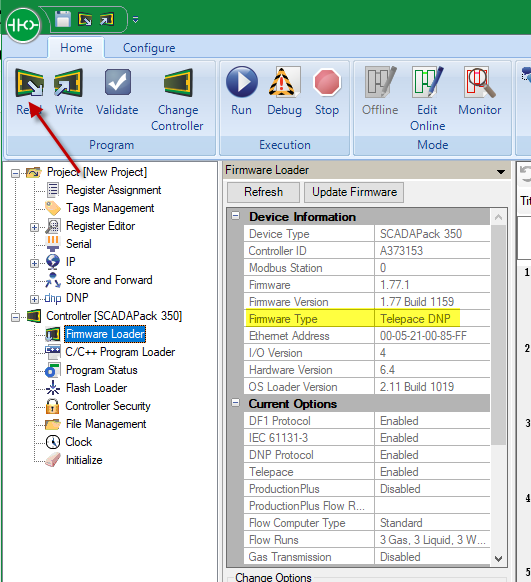This screenshot has width=531, height=582.
Task: Click the Refresh button
Action: point(263,192)
